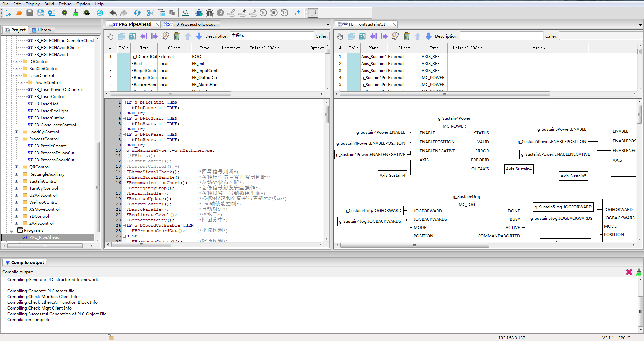Image resolution: width=644 pixels, height=342 pixels.
Task: Collapse the Compile output panel
Action: [7, 263]
